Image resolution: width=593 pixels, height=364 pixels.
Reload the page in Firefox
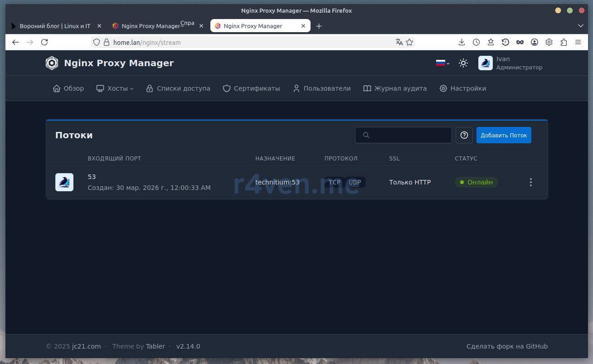click(44, 42)
